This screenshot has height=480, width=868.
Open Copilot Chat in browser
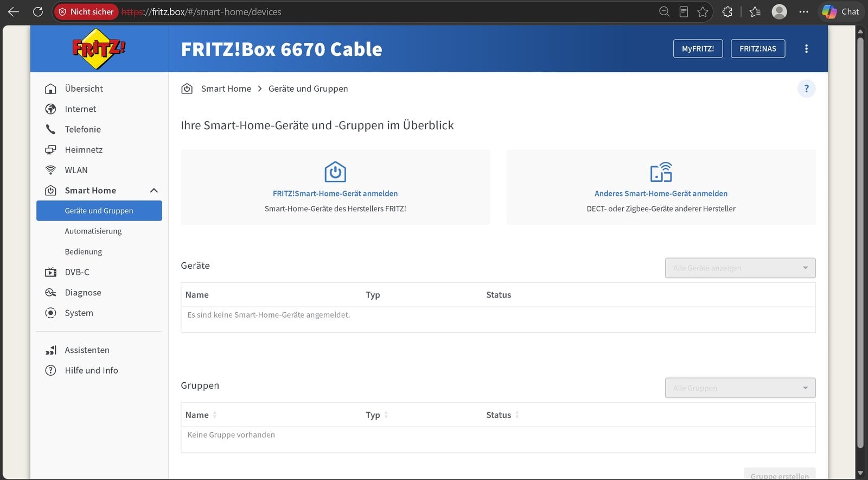click(x=841, y=11)
